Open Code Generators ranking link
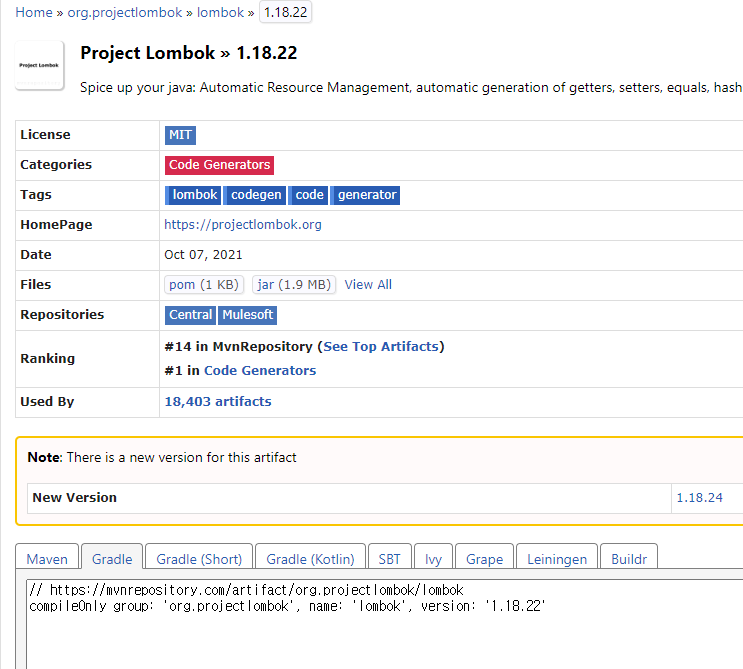This screenshot has width=743, height=669. [x=260, y=371]
